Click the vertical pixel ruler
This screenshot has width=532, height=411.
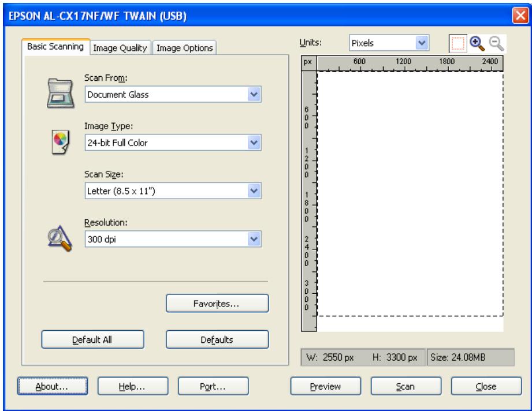[x=309, y=201]
